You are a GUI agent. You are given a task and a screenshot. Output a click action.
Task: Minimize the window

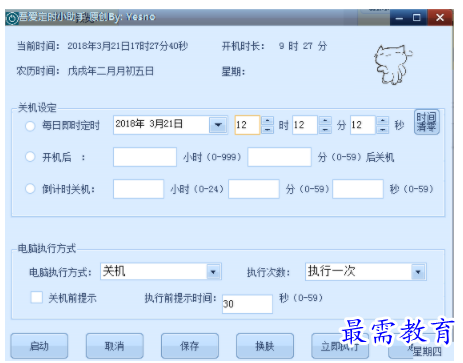pos(399,18)
